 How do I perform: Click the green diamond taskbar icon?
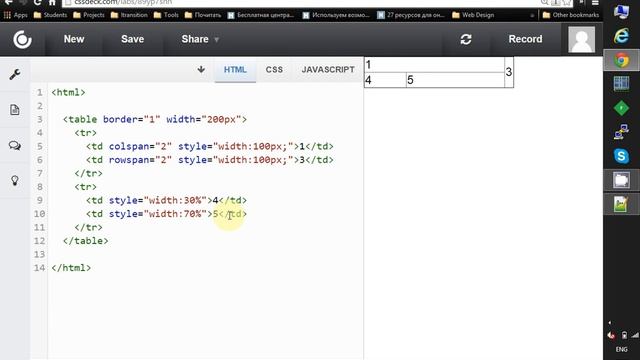(621, 108)
